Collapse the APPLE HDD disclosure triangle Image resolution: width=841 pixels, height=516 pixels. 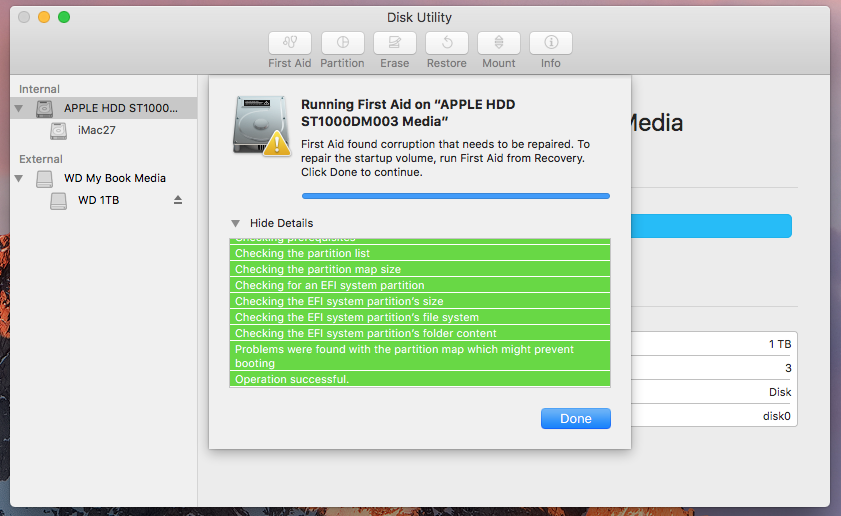(19, 108)
